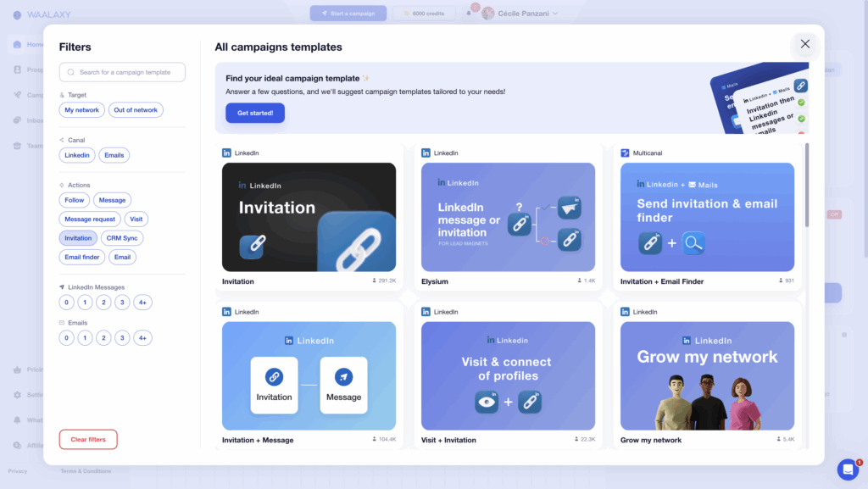Close the campaign templates modal

point(804,44)
